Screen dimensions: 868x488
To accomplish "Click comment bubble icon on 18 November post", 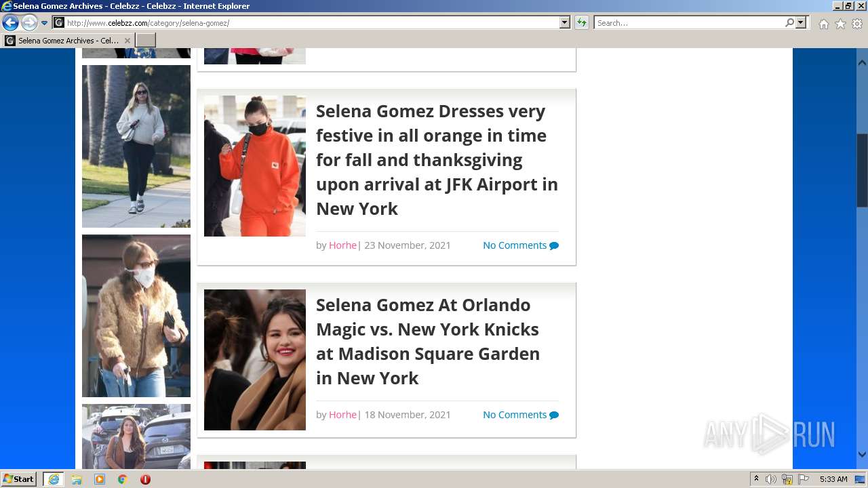I will pos(554,415).
